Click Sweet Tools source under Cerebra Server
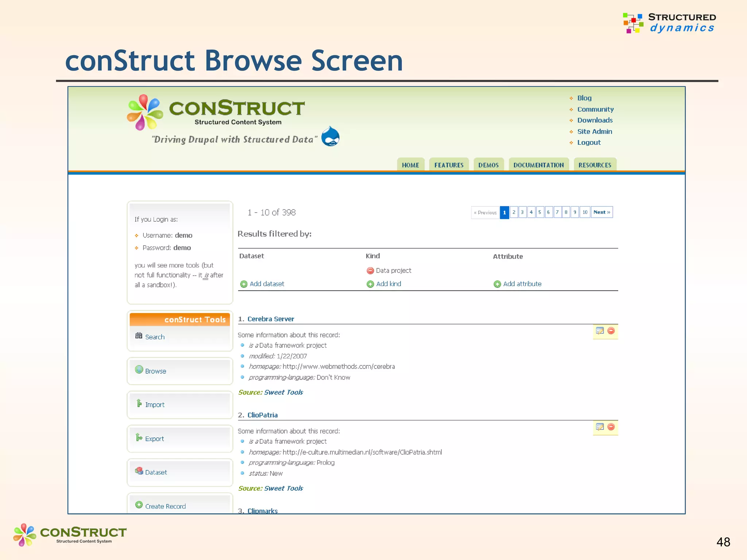 [284, 392]
